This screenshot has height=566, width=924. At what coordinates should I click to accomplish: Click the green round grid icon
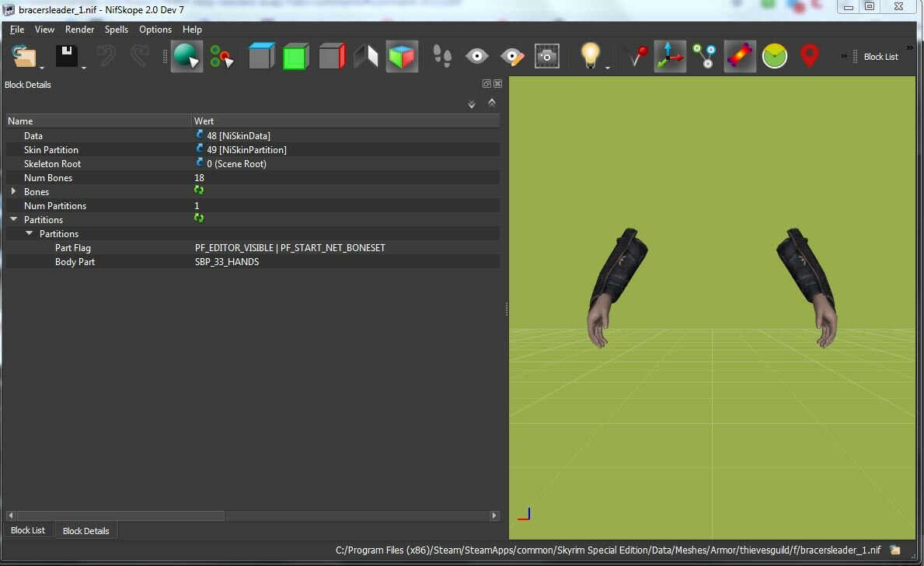774,57
